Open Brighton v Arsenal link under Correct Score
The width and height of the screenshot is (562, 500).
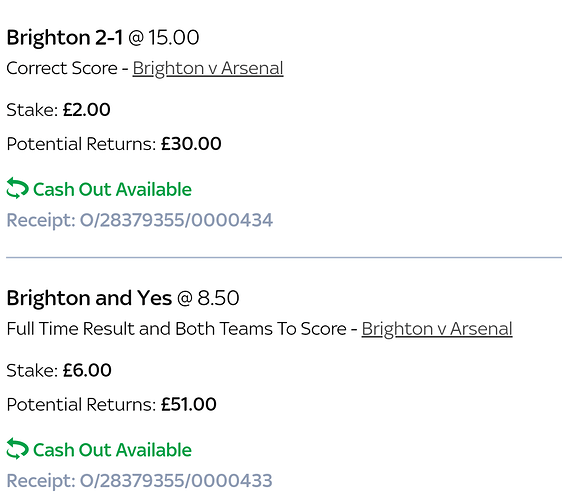click(208, 68)
